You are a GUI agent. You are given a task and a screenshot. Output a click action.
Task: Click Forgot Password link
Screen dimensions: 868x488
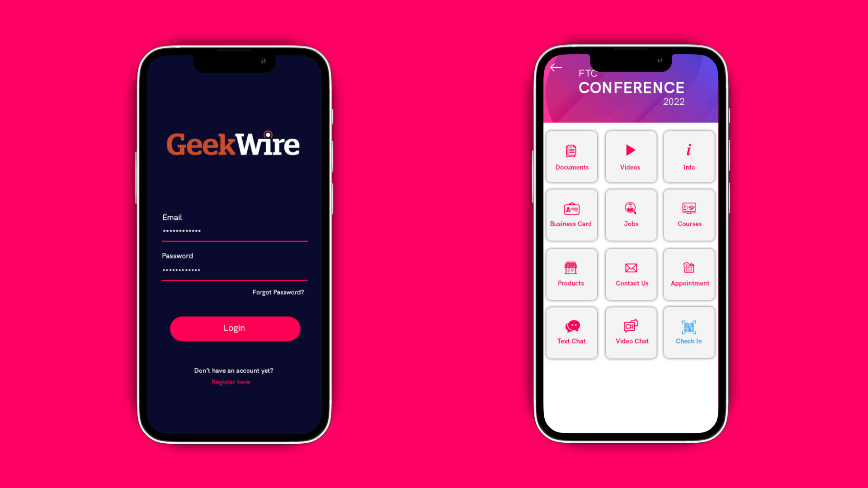[x=278, y=292]
